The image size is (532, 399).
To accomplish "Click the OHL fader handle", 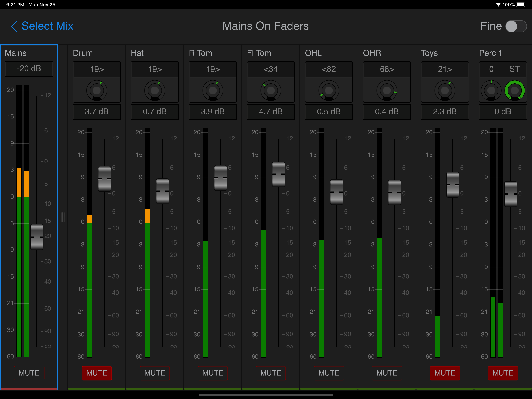I will (337, 192).
